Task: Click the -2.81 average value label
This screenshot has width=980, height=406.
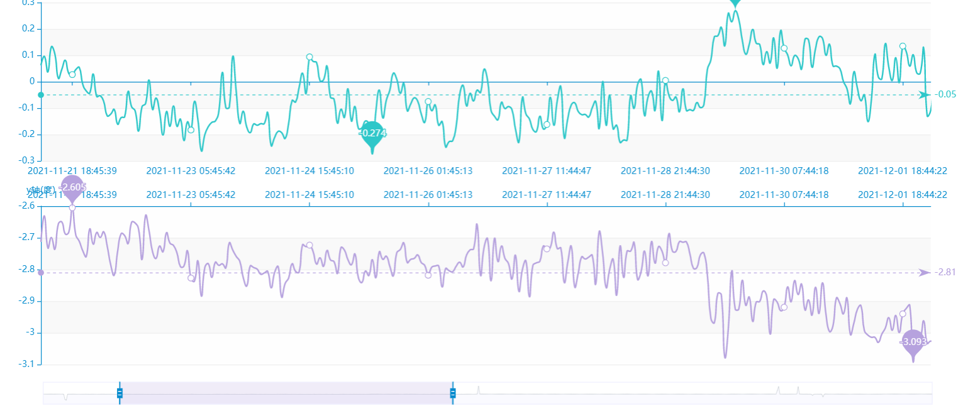Action: (x=945, y=273)
